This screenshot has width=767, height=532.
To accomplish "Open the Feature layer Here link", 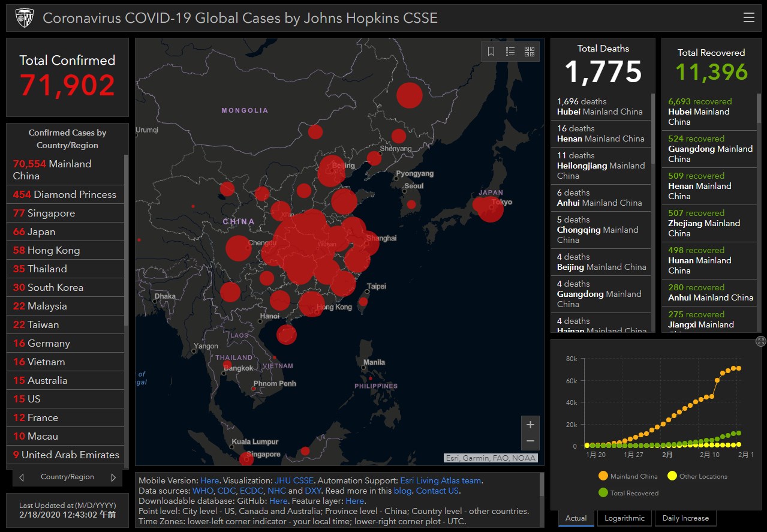I will [x=354, y=501].
